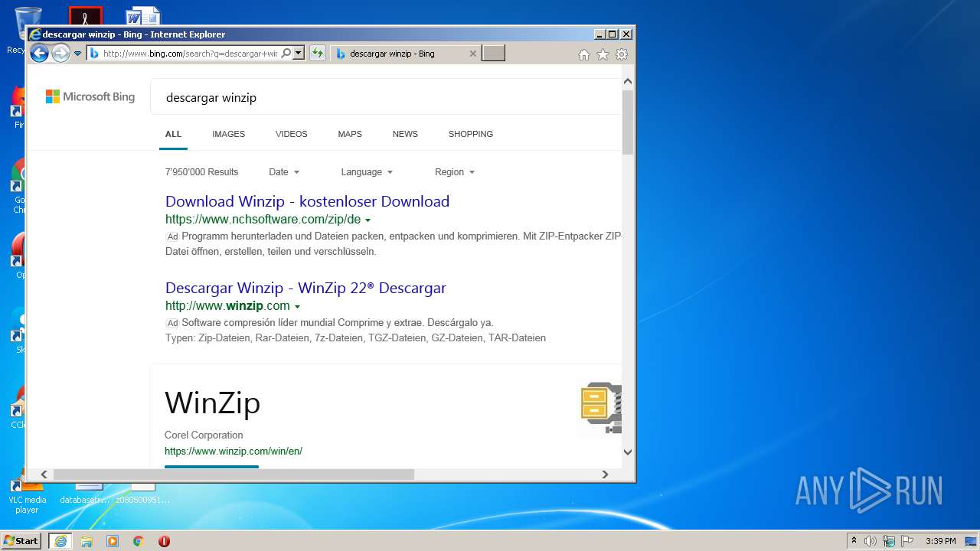Viewport: 980px width, 551px height.
Task: Click Internet Explorer taskbar icon
Action: point(60,541)
